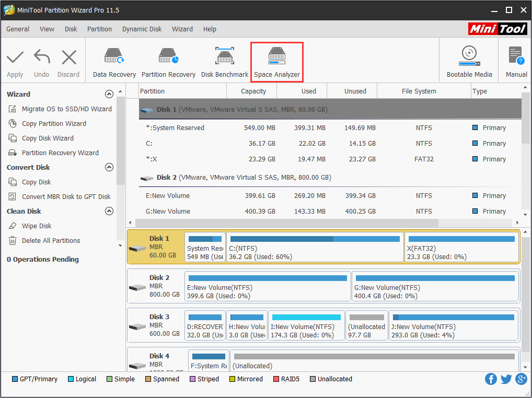Viewport: 532px width, 398px height.
Task: Open the View menu
Action: (x=47, y=29)
